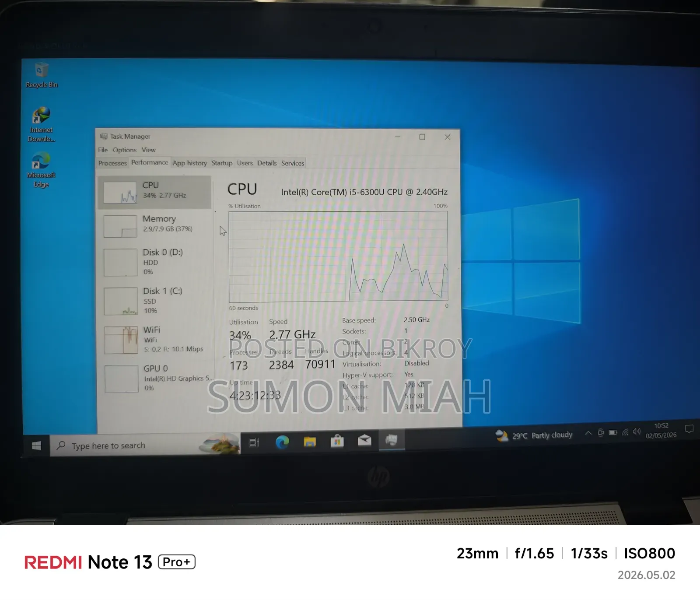The width and height of the screenshot is (700, 600).
Task: Switch to the Startup tab
Action: coord(222,163)
